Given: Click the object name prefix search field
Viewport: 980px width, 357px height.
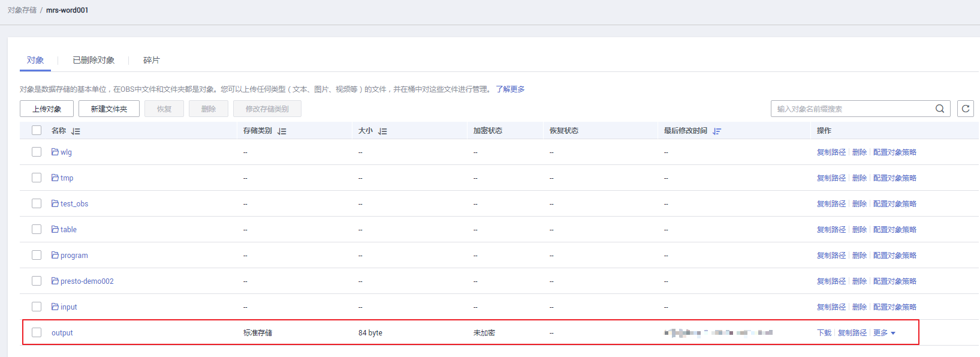Looking at the screenshot, I should pos(852,109).
